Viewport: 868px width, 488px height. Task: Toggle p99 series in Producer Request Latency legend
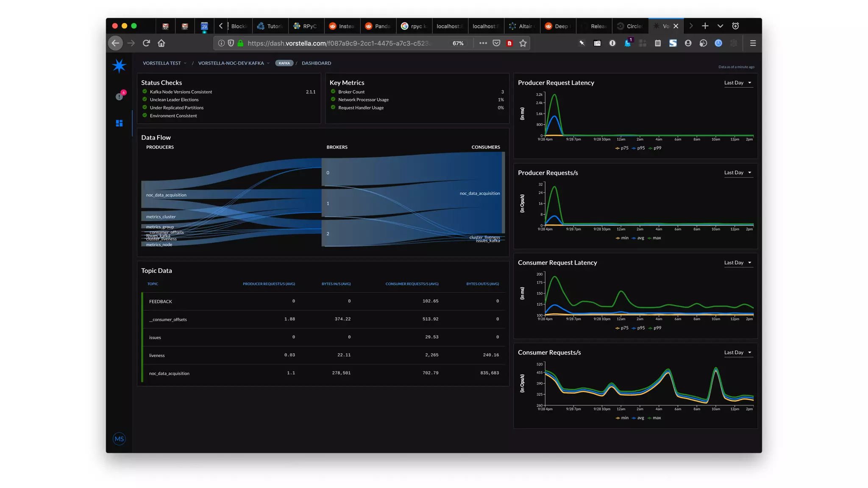coord(655,148)
